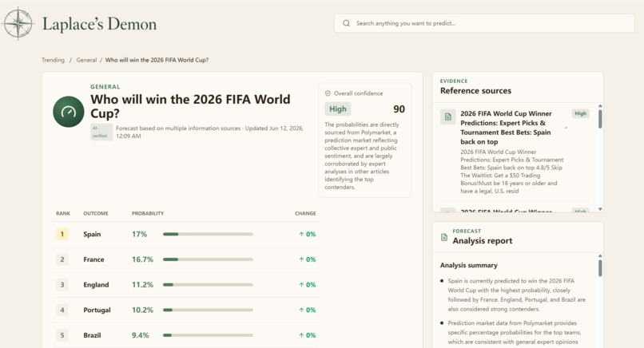Click the Brazil probability bar
The image size is (644, 348).
(209, 335)
